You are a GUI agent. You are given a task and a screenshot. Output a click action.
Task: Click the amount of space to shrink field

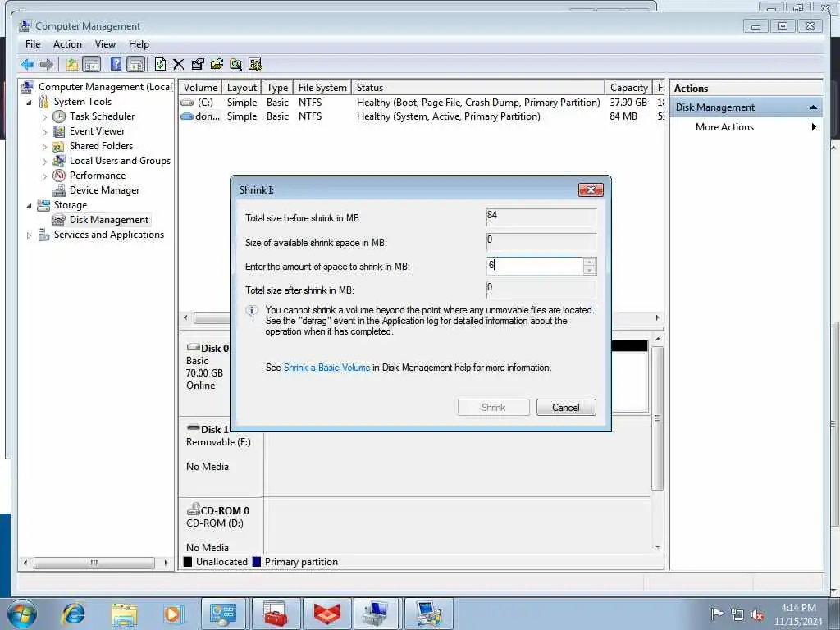click(x=534, y=266)
